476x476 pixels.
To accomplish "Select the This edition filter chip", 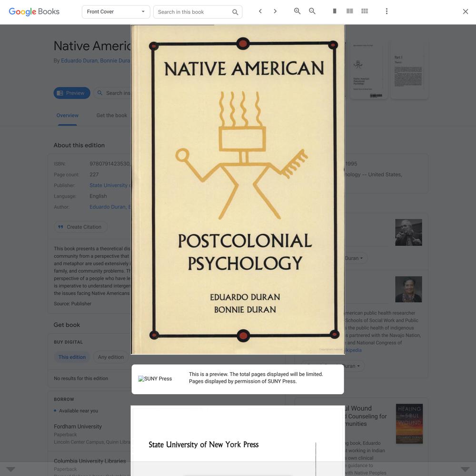I will coord(72,357).
